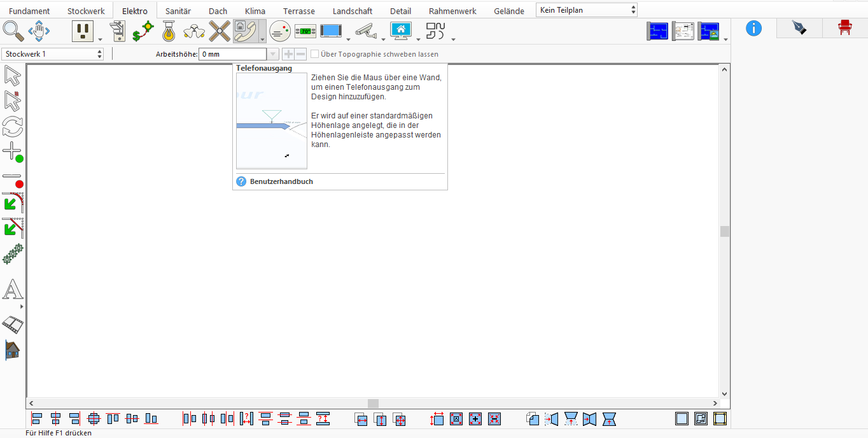Image resolution: width=868 pixels, height=438 pixels.
Task: Click the vertical scrollbar thumb
Action: tap(724, 231)
